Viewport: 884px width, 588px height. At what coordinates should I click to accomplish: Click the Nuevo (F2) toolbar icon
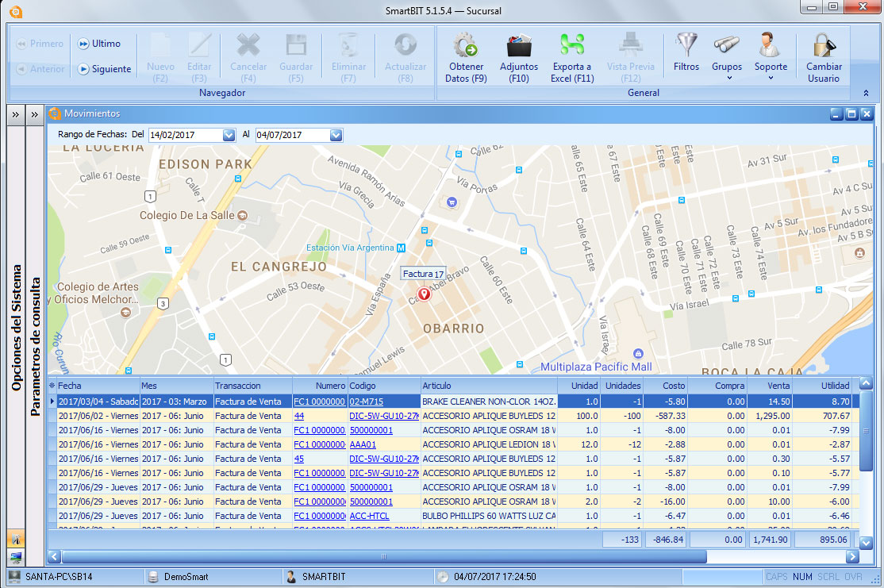[x=160, y=58]
